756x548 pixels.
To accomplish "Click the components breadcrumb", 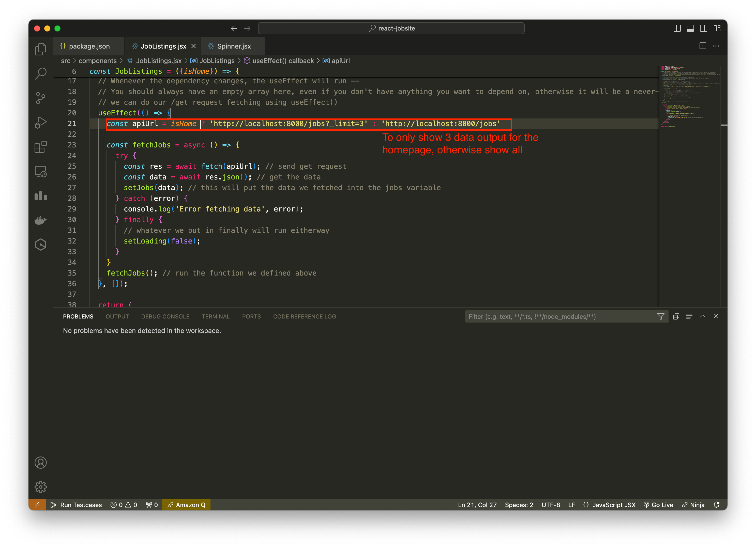I will (98, 61).
